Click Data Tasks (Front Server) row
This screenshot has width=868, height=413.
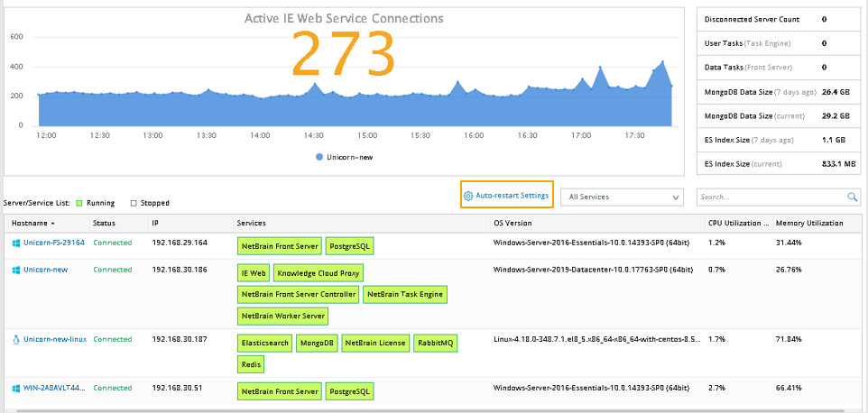tap(778, 68)
